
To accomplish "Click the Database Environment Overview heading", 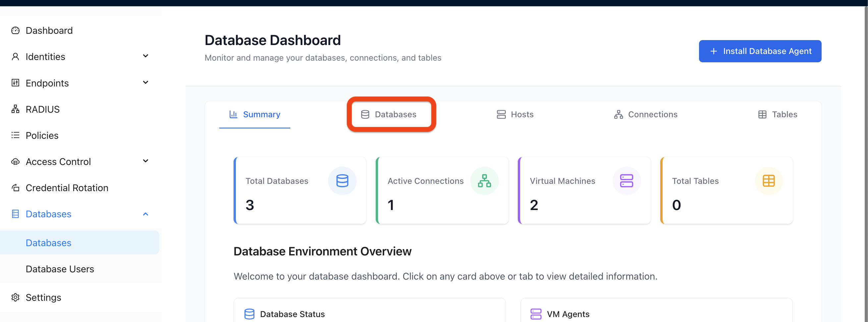I will tap(322, 251).
